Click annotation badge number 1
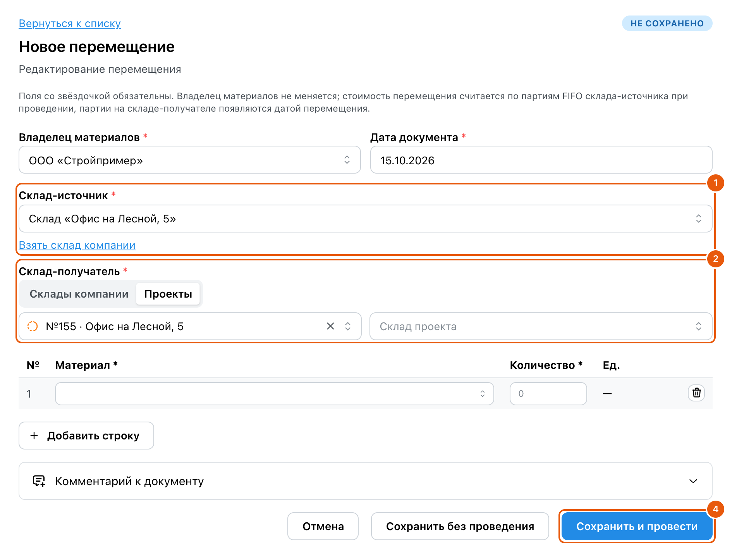The width and height of the screenshot is (756, 558). (715, 183)
